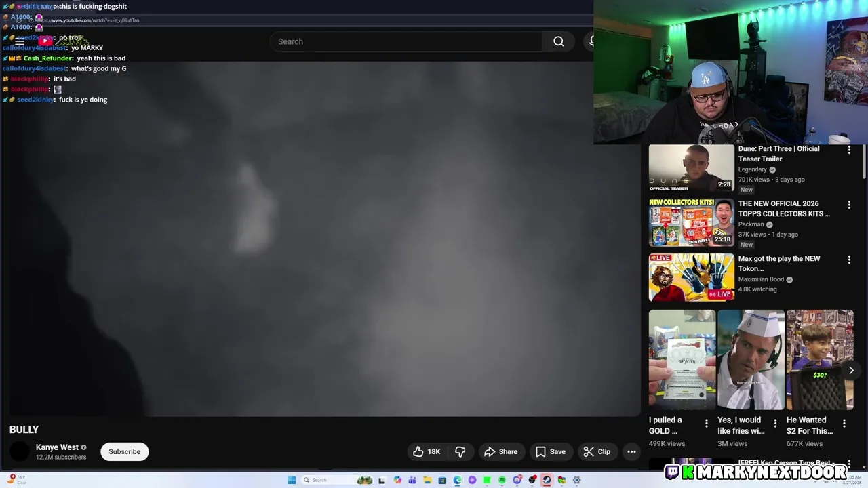Switch to Microsoft Edge in the taskbar
868x488 pixels.
point(457,480)
